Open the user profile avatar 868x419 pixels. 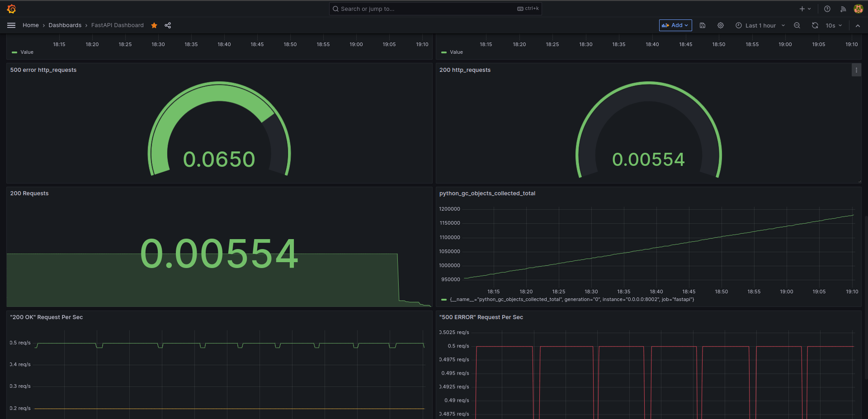(858, 9)
